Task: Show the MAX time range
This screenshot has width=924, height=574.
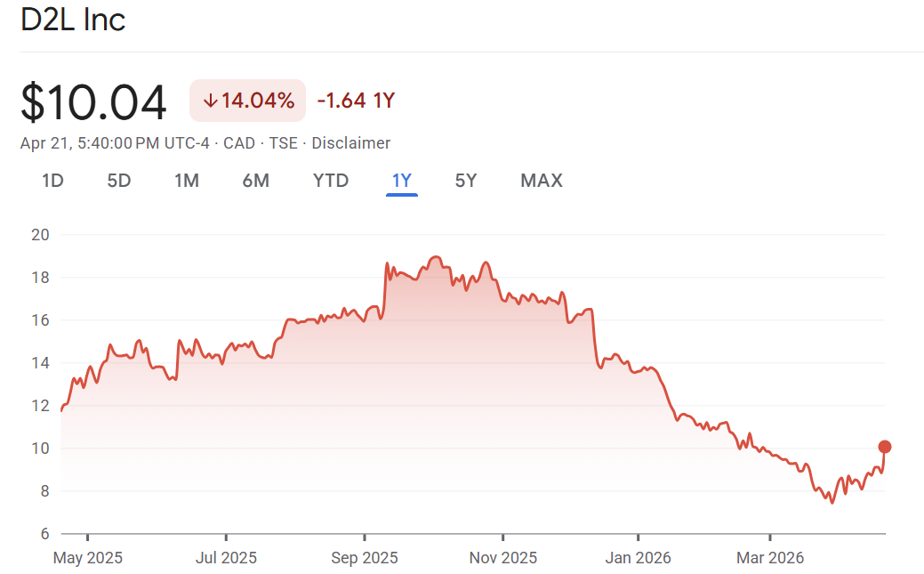Action: 542,181
